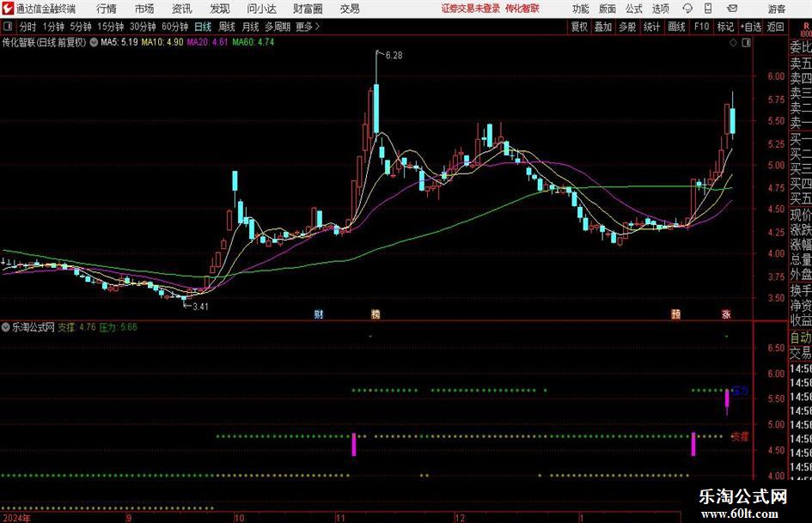This screenshot has height=523, width=812.
Task: Switch to the 60分钟 period tab
Action: point(175,27)
